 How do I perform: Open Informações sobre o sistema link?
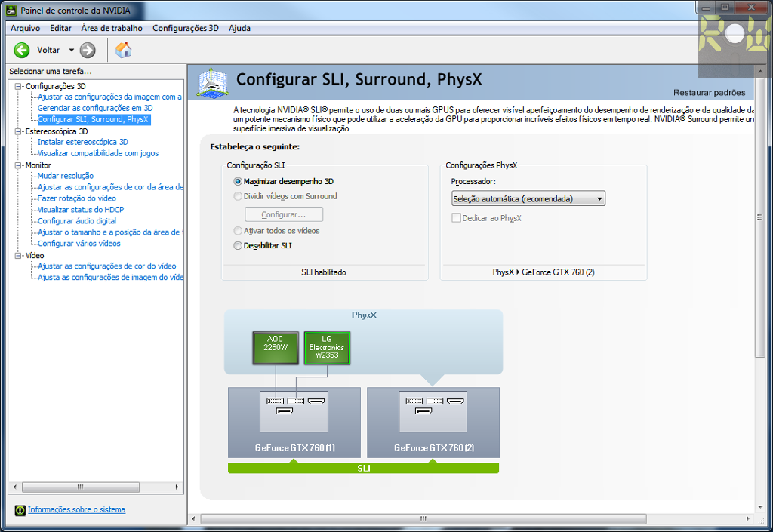(x=76, y=510)
